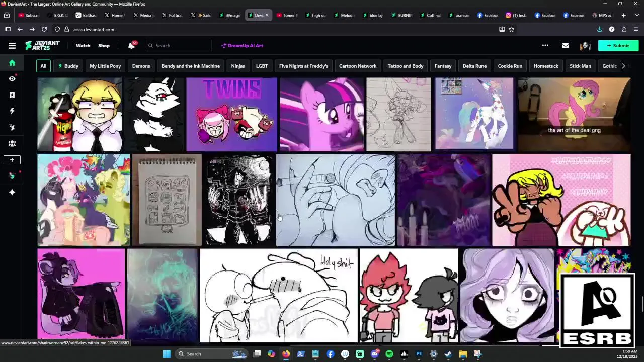The image size is (644, 362).
Task: Select the Fantasy topic chip
Action: [443, 66]
